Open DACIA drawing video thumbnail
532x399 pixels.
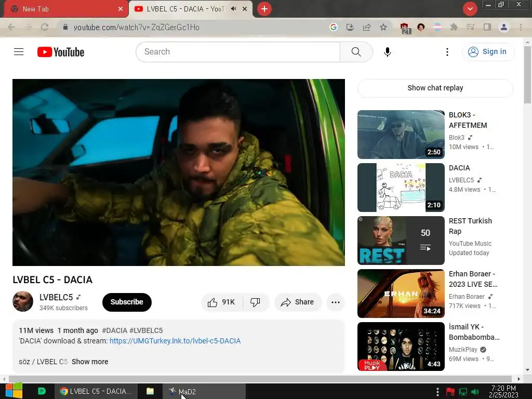click(401, 187)
